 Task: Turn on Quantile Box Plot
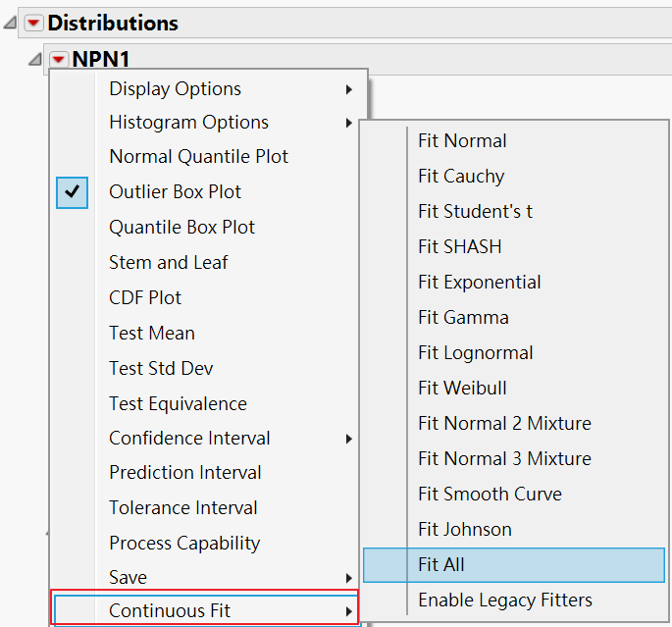(181, 228)
